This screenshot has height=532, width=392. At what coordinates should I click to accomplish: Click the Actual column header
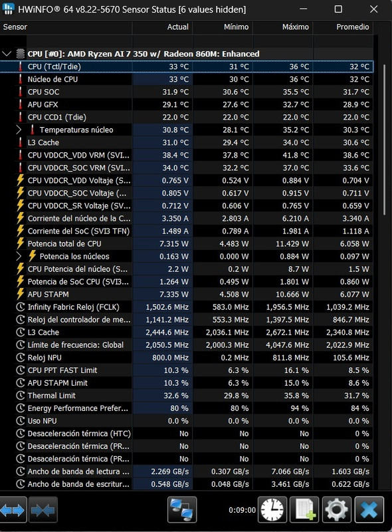click(162, 27)
